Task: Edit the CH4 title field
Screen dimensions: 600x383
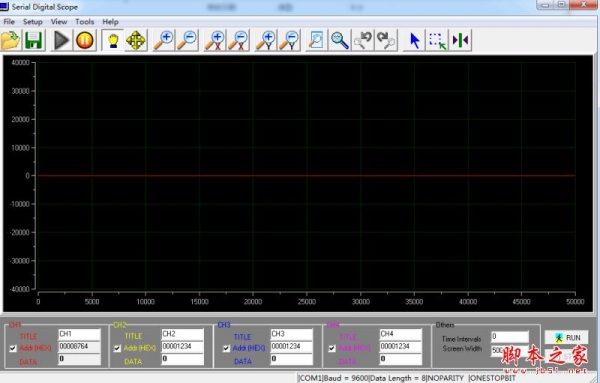Action: [x=401, y=334]
